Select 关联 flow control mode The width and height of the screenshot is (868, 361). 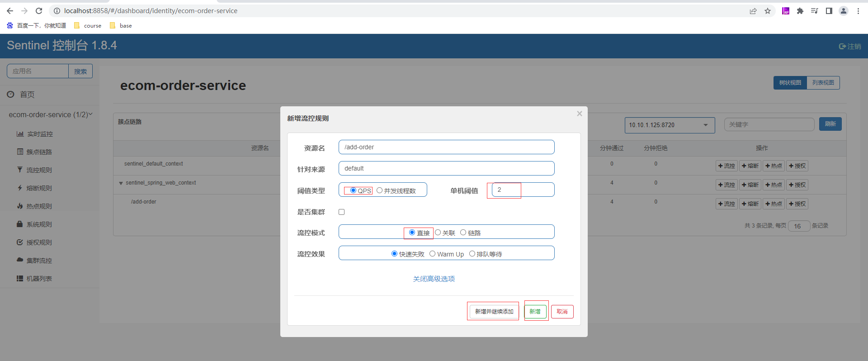[438, 233]
